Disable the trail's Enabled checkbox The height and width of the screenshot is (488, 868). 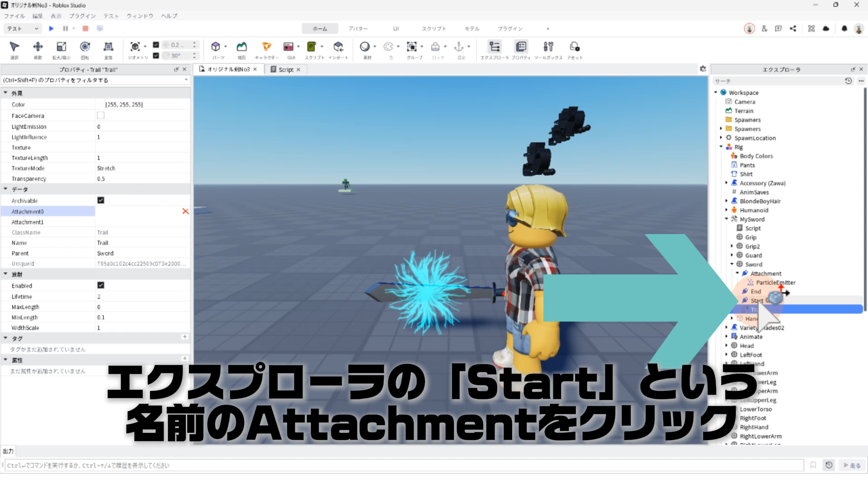pos(101,285)
